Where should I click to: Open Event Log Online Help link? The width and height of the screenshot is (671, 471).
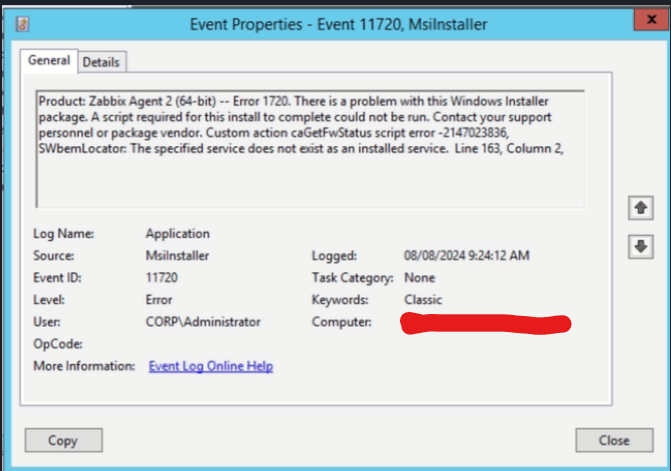point(211,366)
